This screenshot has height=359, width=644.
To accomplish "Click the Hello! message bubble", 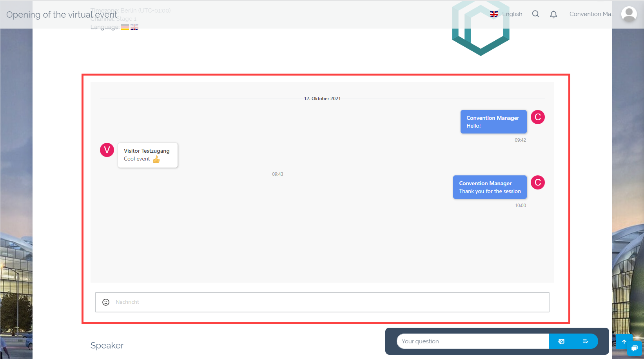I will pyautogui.click(x=493, y=122).
